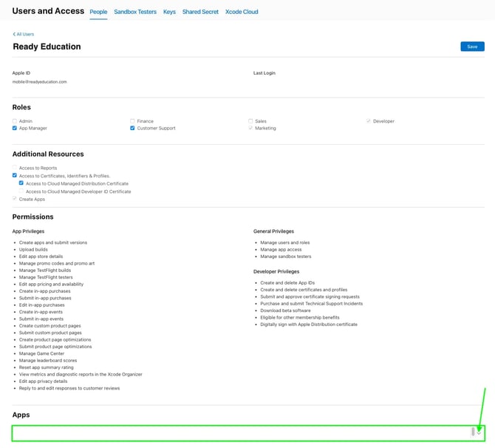The width and height of the screenshot is (495, 448).
Task: Expand the Apps dropdown chevron
Action: tap(479, 433)
